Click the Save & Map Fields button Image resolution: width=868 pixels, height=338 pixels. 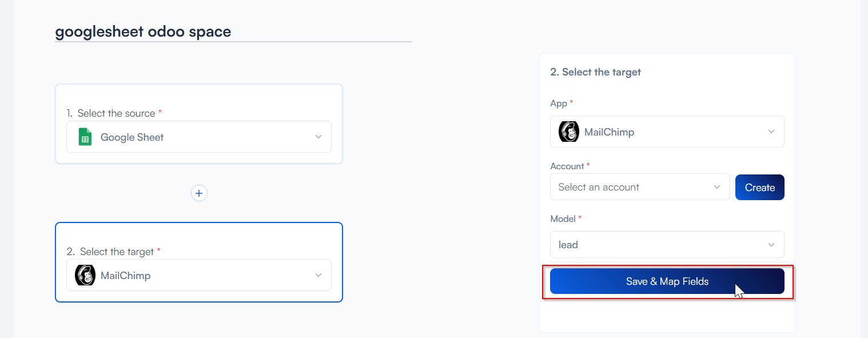(667, 281)
